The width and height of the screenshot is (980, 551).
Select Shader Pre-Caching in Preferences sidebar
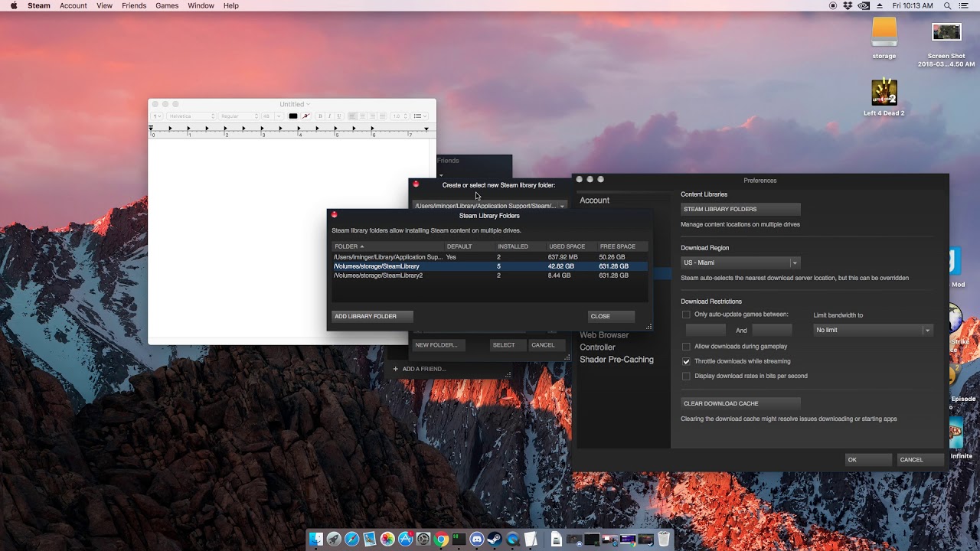point(616,360)
